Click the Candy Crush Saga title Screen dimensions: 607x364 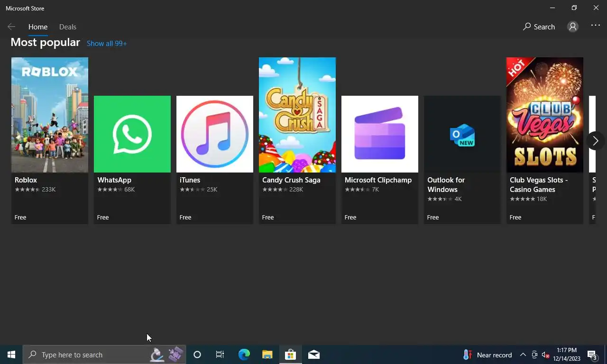tap(291, 180)
